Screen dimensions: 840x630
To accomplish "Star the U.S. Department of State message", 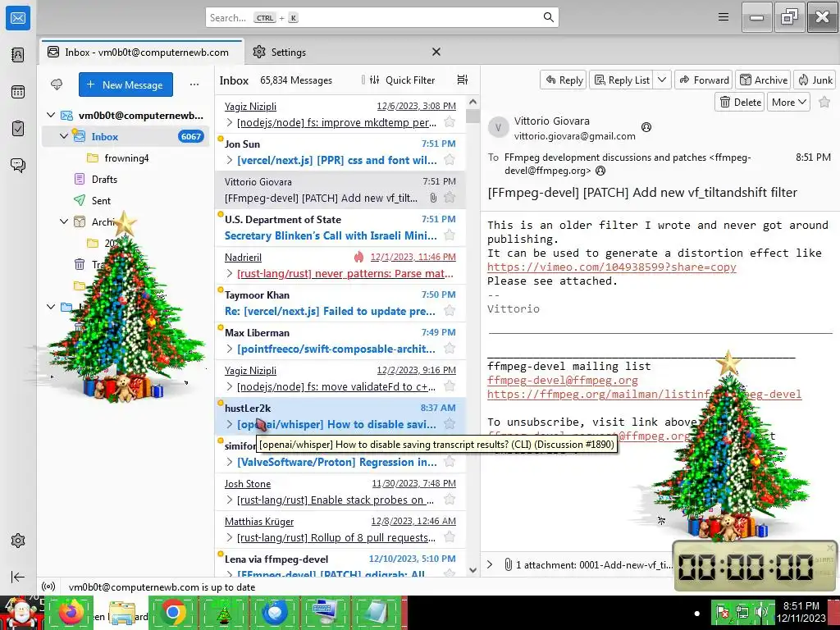I will coord(450,235).
